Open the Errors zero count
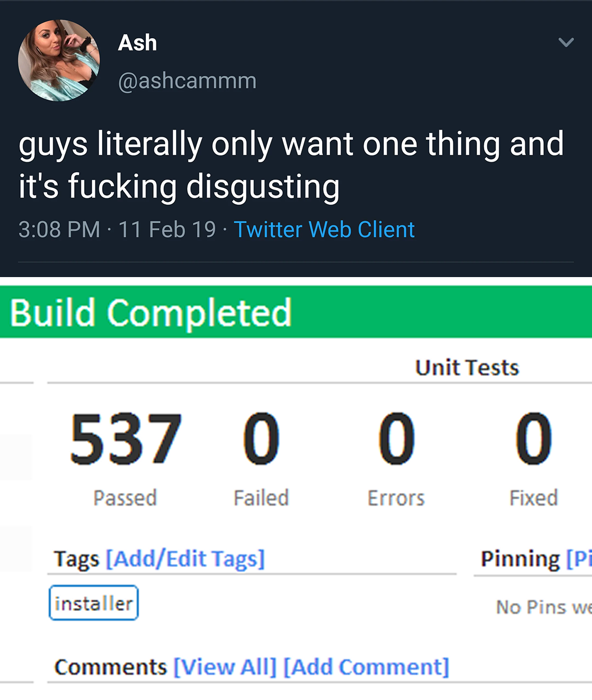The width and height of the screenshot is (592, 700). tap(397, 439)
